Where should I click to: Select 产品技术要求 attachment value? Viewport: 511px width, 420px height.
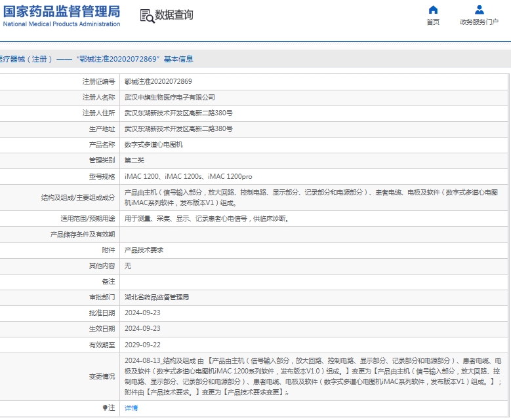[x=144, y=250]
